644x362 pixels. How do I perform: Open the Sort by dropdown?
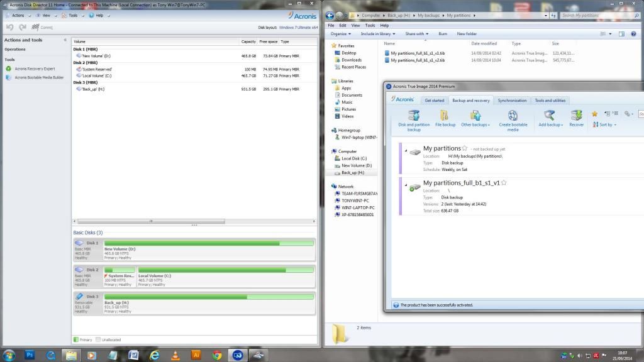(x=604, y=124)
